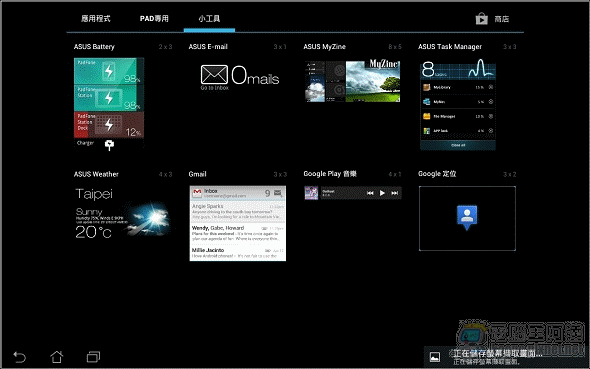Tap the Android back arrow icon

point(20,357)
